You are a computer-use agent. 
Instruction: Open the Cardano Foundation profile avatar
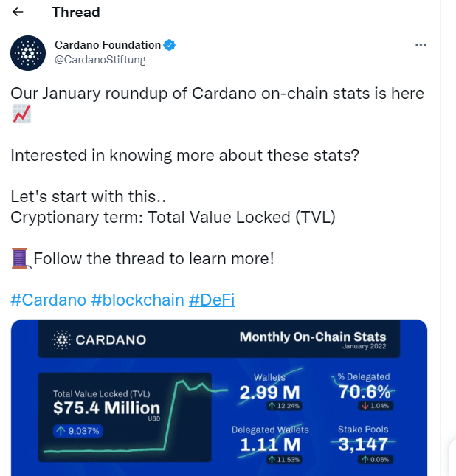[28, 53]
